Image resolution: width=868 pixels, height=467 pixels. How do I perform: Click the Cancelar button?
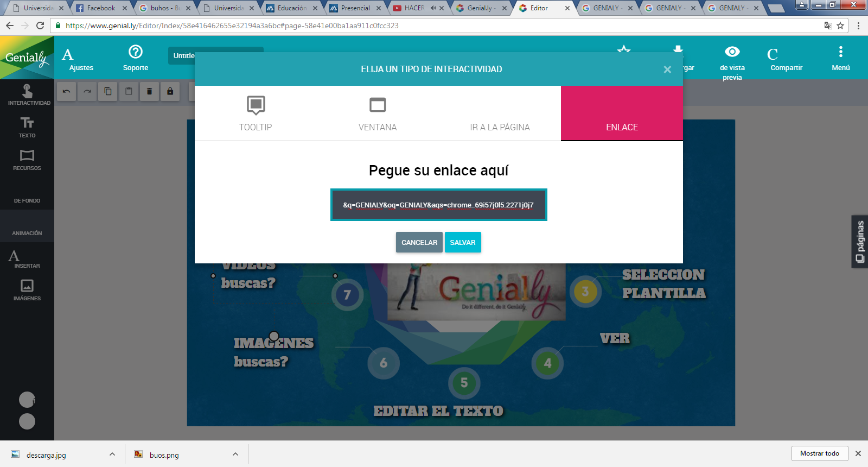pyautogui.click(x=419, y=242)
